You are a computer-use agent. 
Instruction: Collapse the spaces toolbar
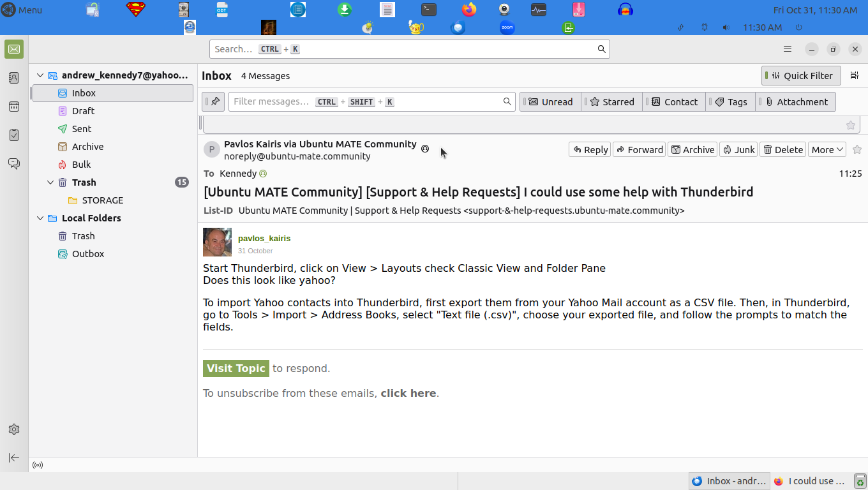tap(14, 457)
